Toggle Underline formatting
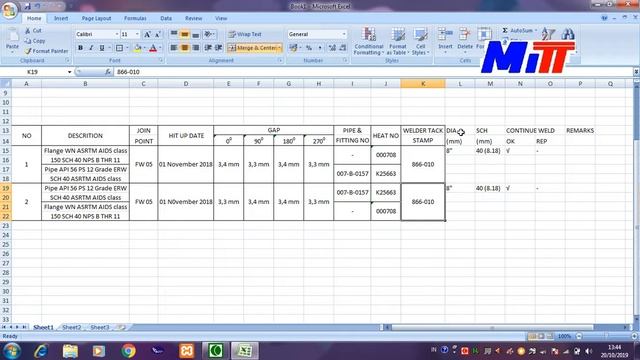640x360 pixels. [102, 48]
